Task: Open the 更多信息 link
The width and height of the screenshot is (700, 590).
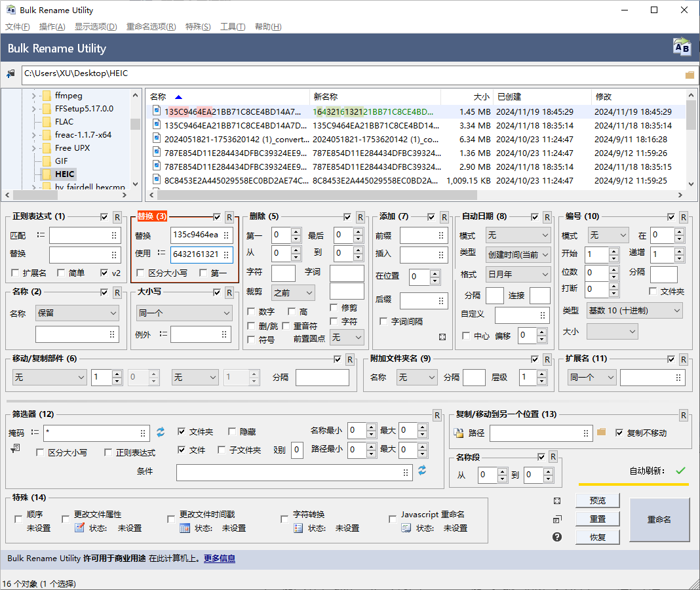Action: (x=219, y=559)
